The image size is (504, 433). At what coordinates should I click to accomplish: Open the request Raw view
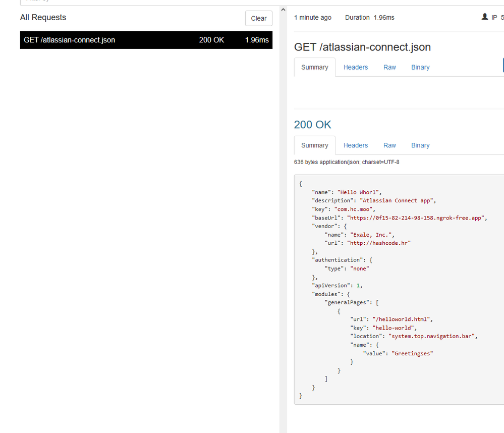point(389,67)
